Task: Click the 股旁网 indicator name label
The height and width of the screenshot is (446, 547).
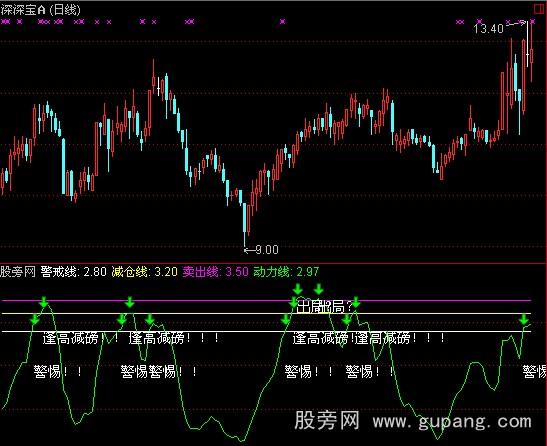Action: point(18,271)
